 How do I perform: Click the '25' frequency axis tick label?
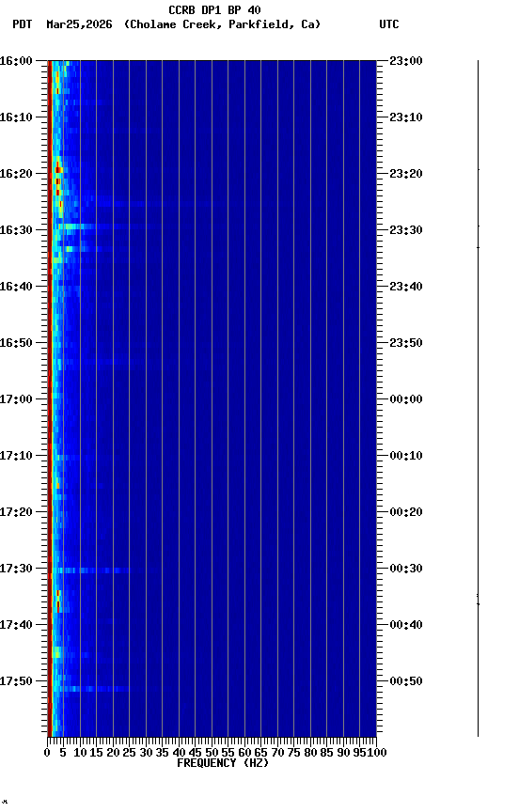[x=130, y=753]
